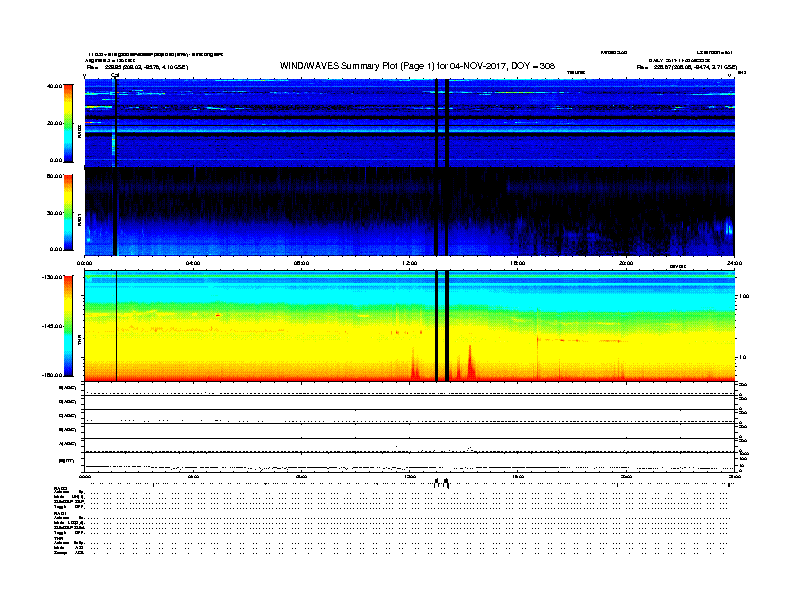Click the 00:00 time label below RAD1 panel
Image resolution: width=792 pixels, height=612 pixels.
point(84,263)
